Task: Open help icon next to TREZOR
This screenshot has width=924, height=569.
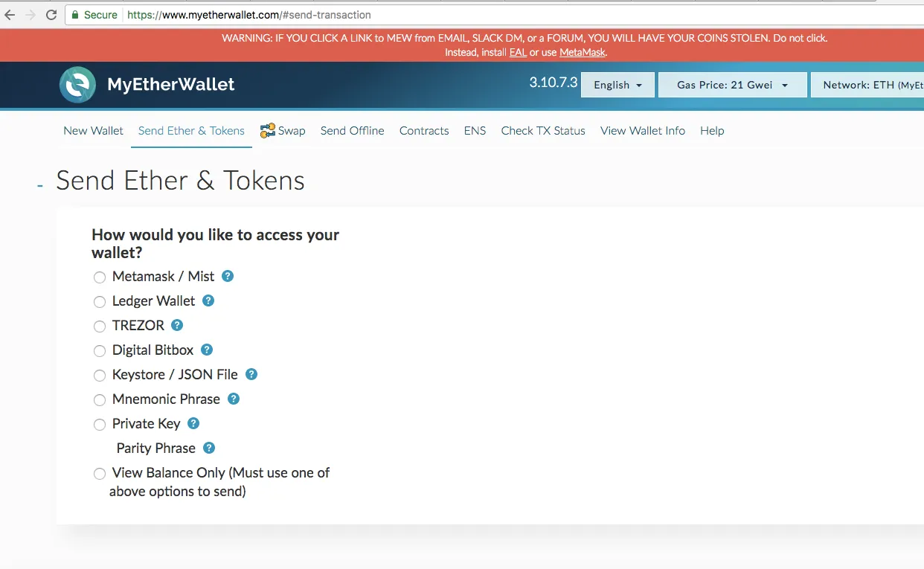Action: 177,325
